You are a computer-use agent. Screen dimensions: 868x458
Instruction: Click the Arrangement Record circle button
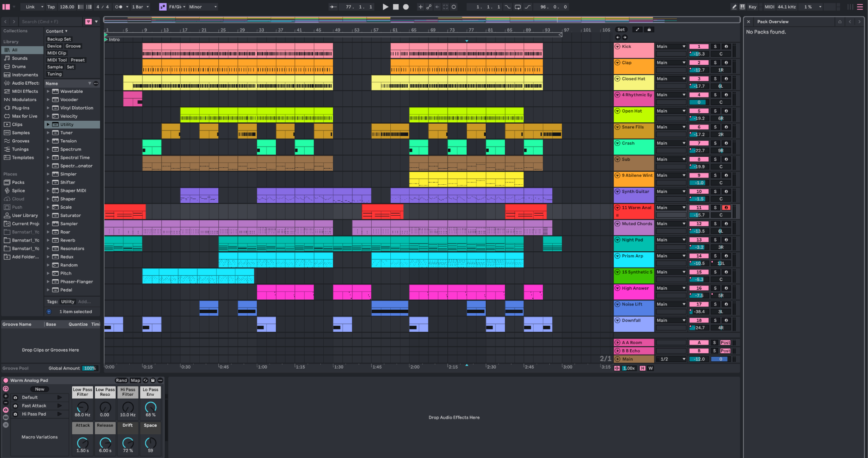point(406,7)
